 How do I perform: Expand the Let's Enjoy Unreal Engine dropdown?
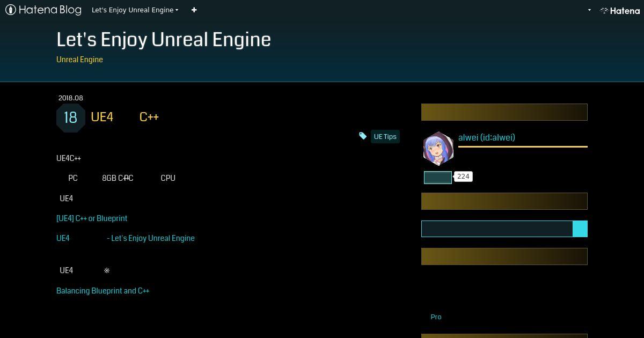pyautogui.click(x=135, y=10)
